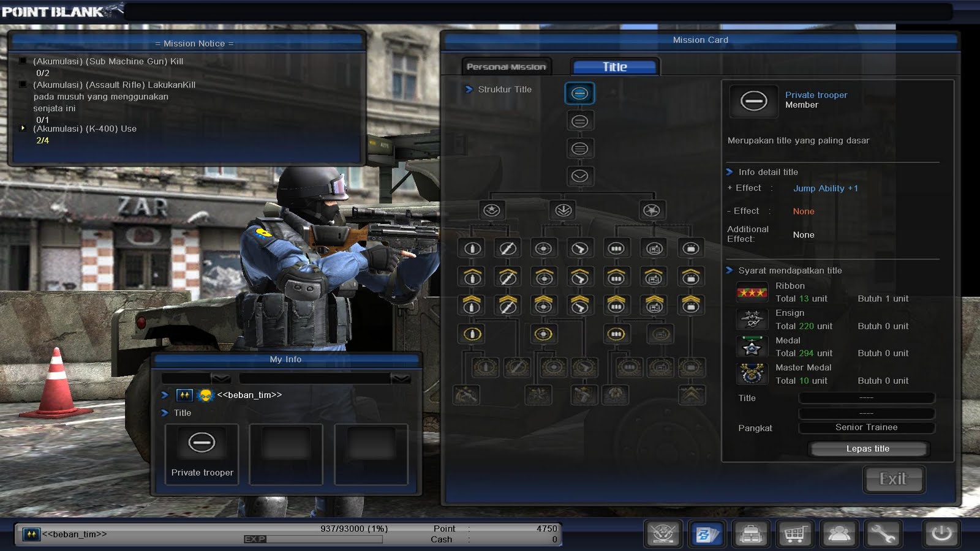980x551 pixels.
Task: Switch to the Personal Mission tab
Action: click(x=506, y=67)
